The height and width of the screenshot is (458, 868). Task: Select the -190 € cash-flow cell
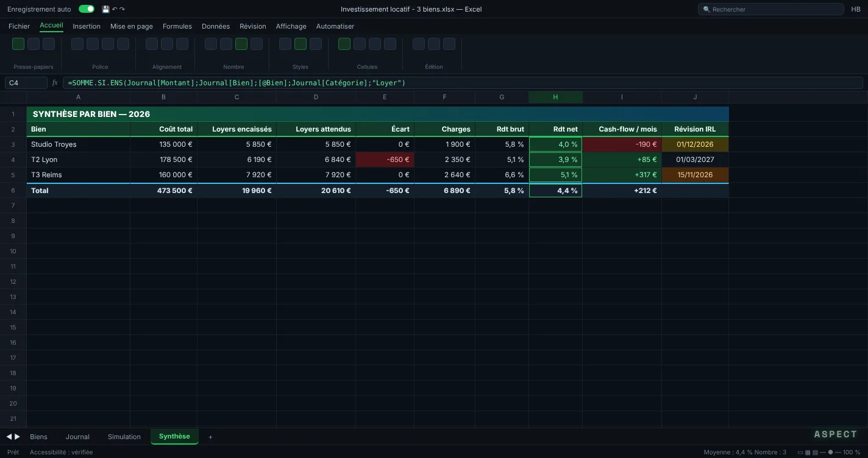click(x=622, y=144)
